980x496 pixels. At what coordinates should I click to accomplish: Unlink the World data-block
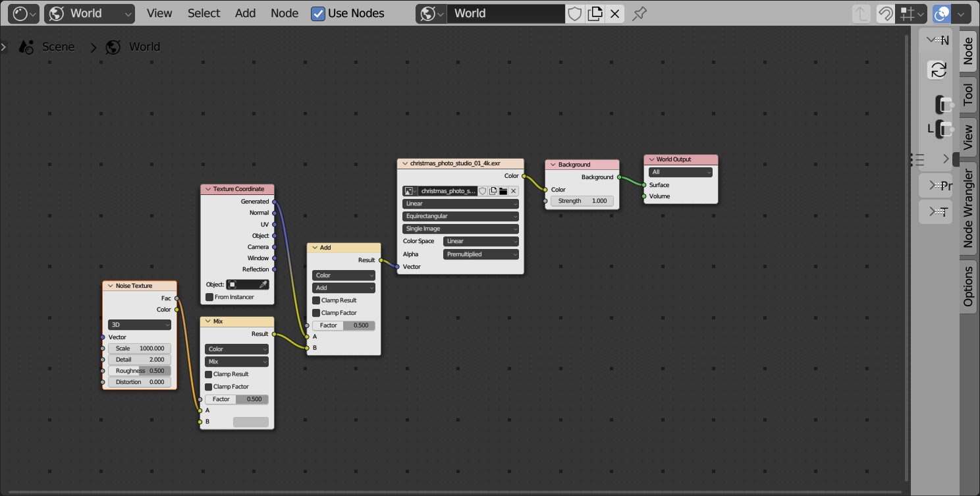point(614,13)
